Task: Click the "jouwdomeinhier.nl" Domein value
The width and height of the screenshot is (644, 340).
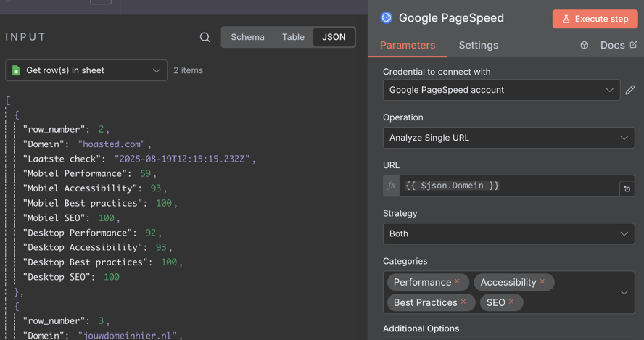Action: click(x=128, y=336)
